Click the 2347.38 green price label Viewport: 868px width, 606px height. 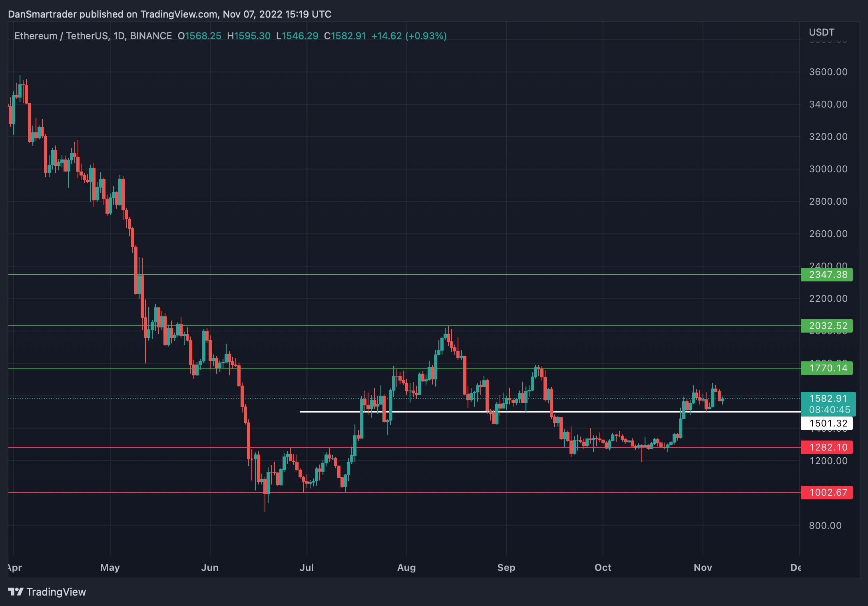coord(826,275)
